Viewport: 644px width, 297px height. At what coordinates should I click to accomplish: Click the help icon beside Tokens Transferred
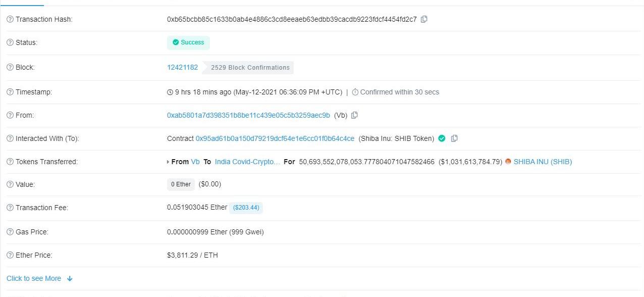click(10, 162)
